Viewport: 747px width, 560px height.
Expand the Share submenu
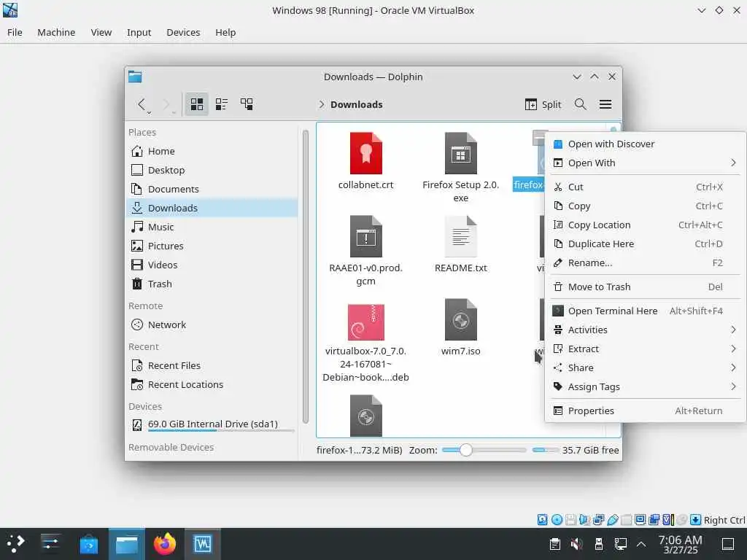tap(645, 367)
